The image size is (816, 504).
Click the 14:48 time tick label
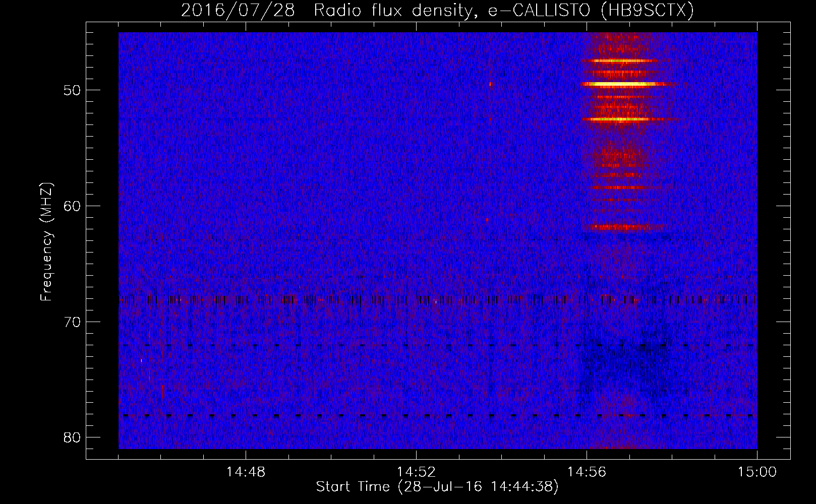pyautogui.click(x=246, y=472)
